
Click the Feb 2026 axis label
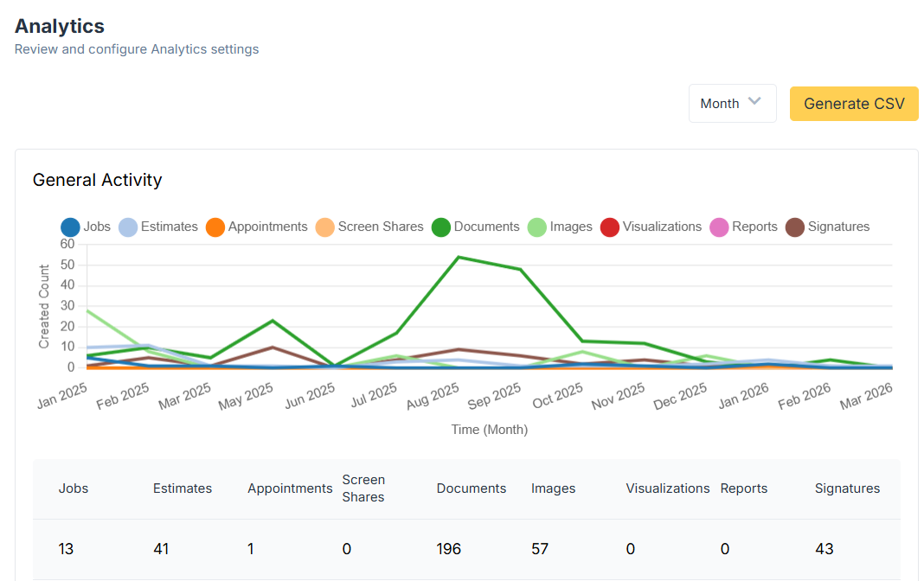pos(805,396)
